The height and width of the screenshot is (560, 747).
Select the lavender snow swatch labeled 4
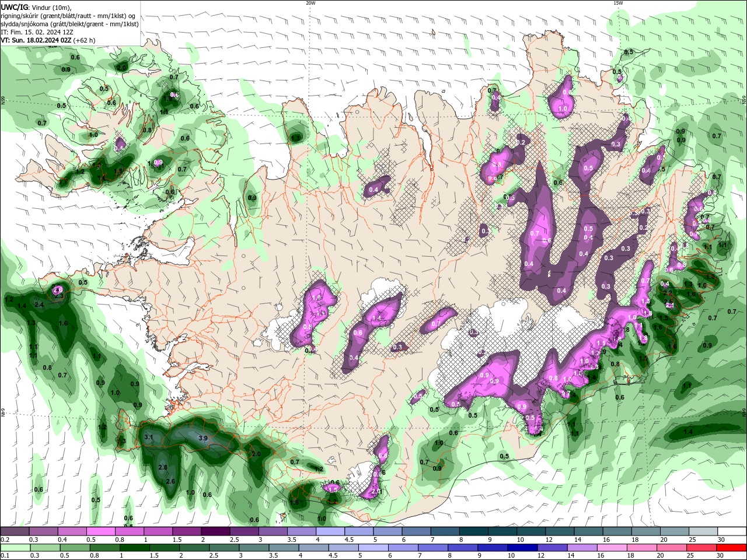[x=330, y=531]
